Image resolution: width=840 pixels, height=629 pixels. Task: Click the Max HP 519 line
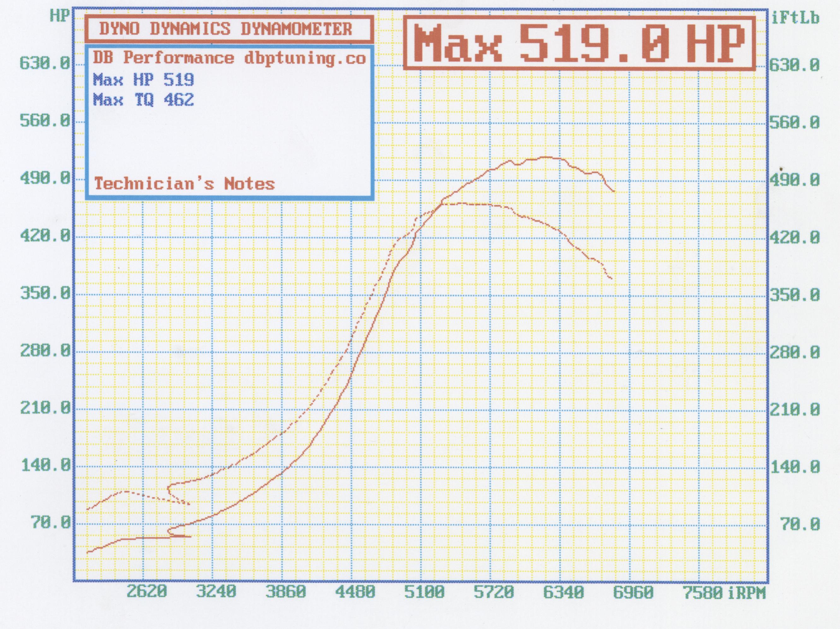click(144, 80)
